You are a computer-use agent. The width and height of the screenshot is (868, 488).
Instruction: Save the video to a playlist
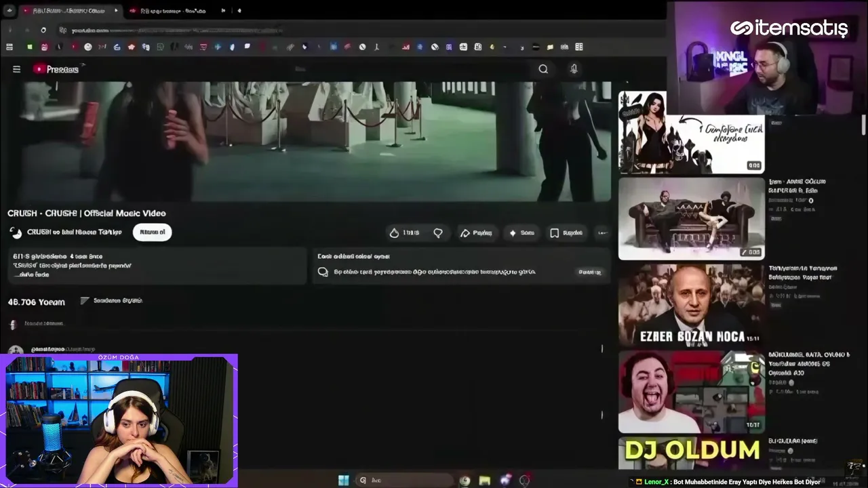(x=566, y=232)
